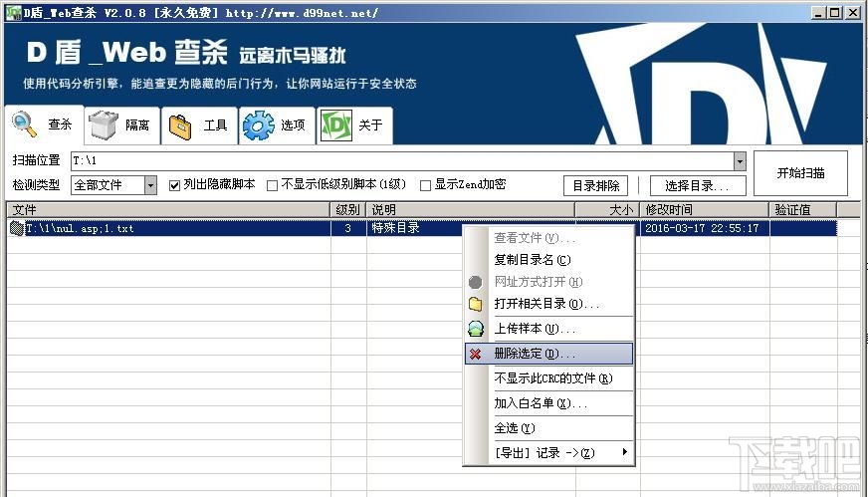Image resolution: width=868 pixels, height=497 pixels.
Task: Click the D盾 app icon in title bar
Action: coord(13,12)
